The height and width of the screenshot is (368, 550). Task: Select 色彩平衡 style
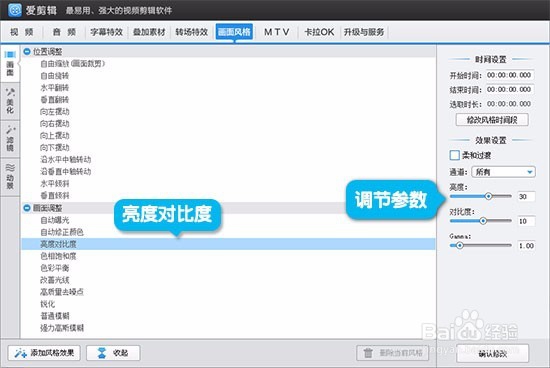point(54,268)
